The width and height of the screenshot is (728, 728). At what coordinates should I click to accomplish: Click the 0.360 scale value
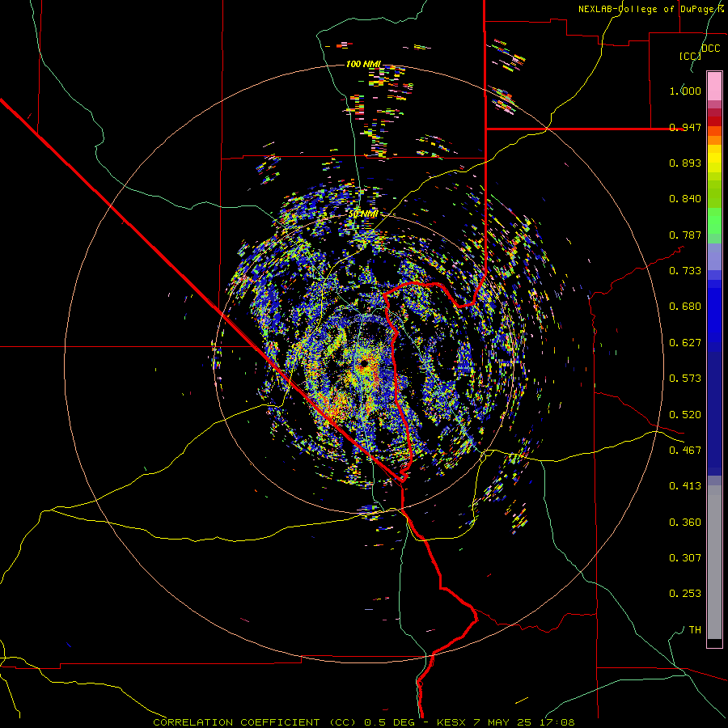[685, 523]
